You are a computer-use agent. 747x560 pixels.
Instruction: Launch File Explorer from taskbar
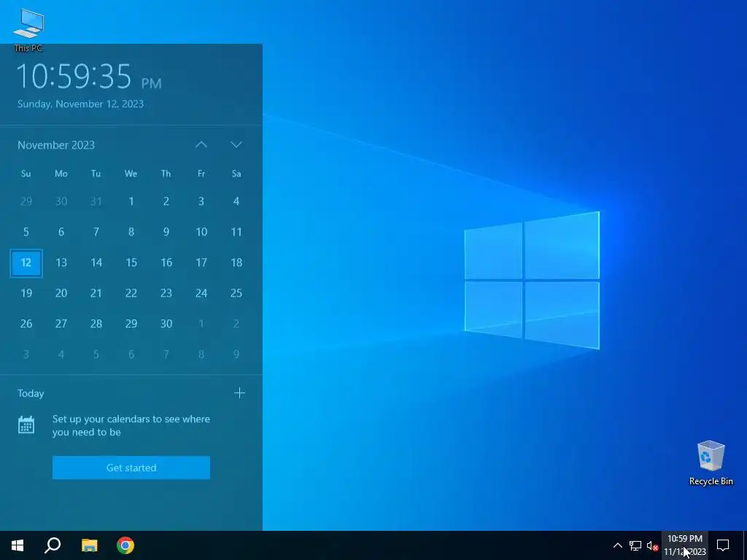[89, 545]
